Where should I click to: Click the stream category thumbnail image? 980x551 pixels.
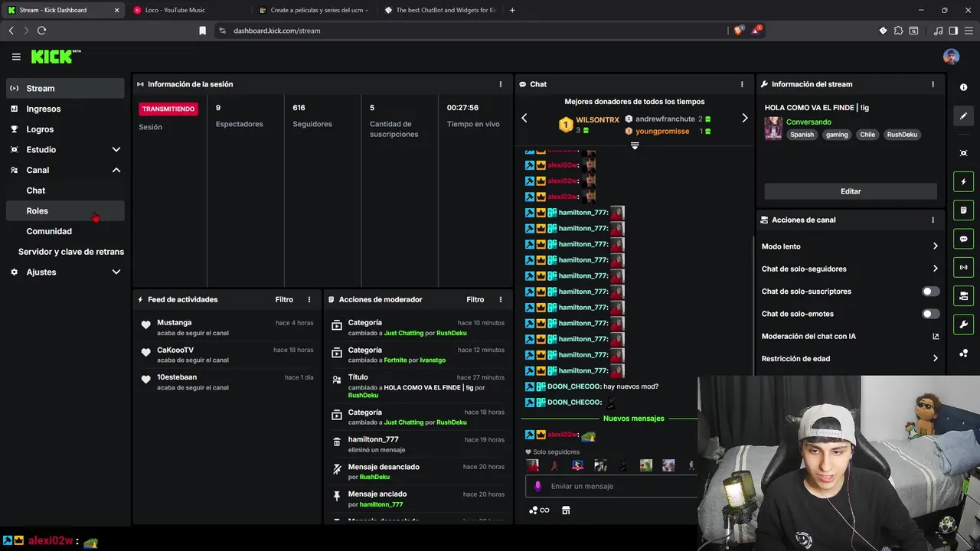pyautogui.click(x=773, y=129)
